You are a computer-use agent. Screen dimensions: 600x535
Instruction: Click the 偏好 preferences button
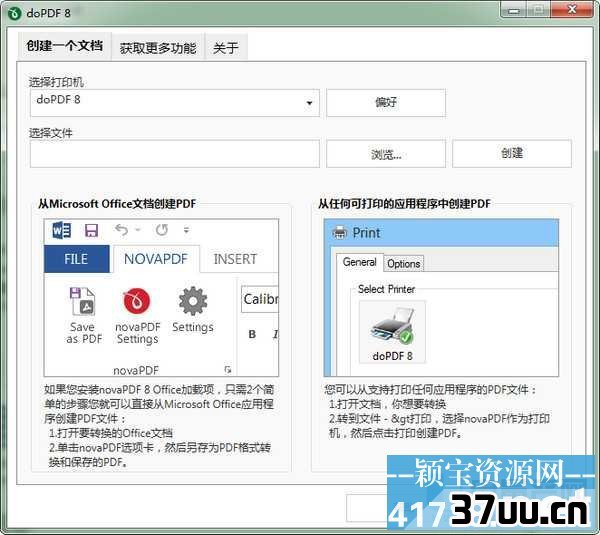pos(386,103)
